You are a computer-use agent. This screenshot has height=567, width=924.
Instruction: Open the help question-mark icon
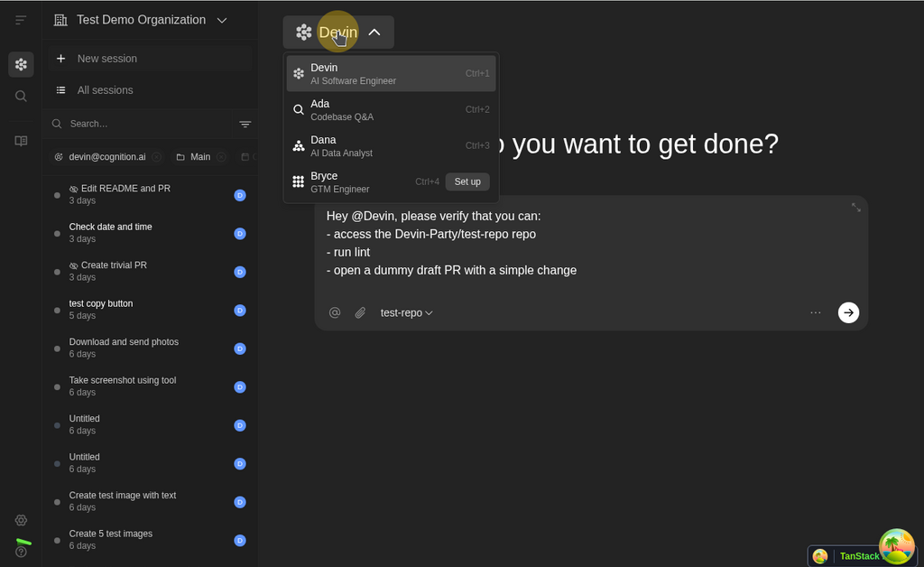click(x=21, y=552)
